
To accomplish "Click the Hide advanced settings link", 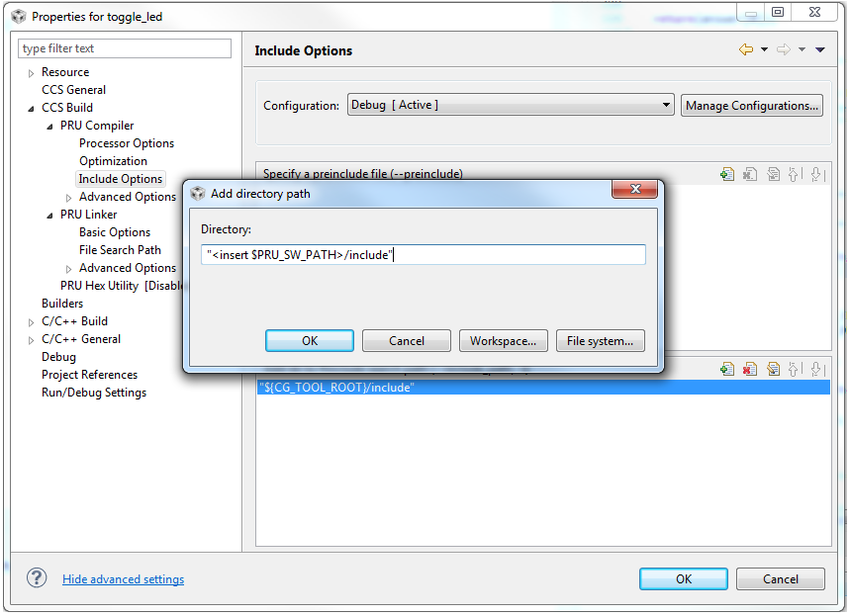I will pyautogui.click(x=123, y=579).
